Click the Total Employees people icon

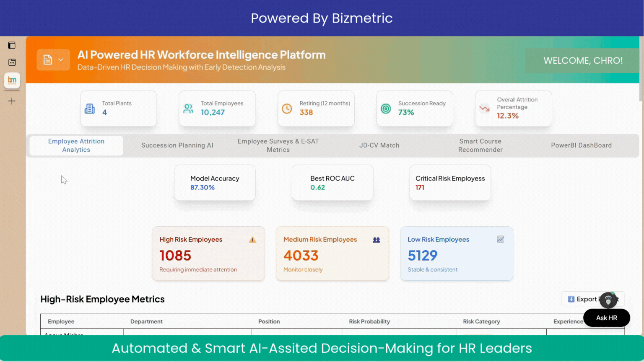pos(188,109)
